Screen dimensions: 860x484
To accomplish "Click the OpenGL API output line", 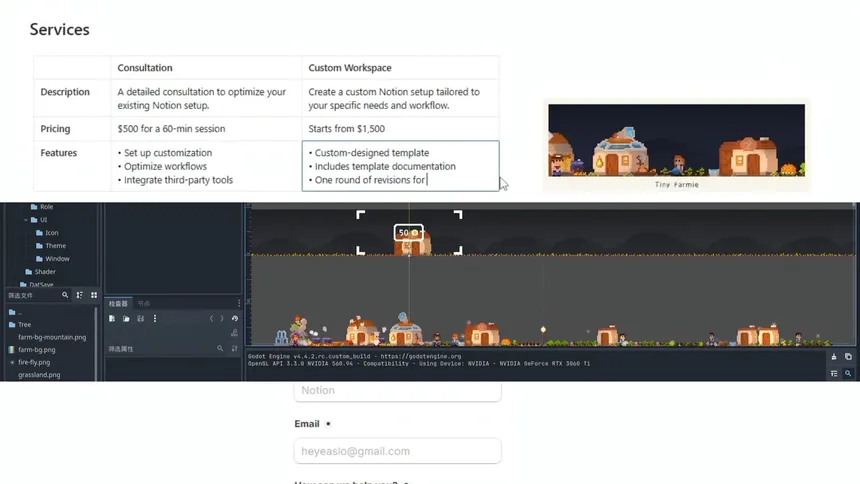I will tap(418, 363).
